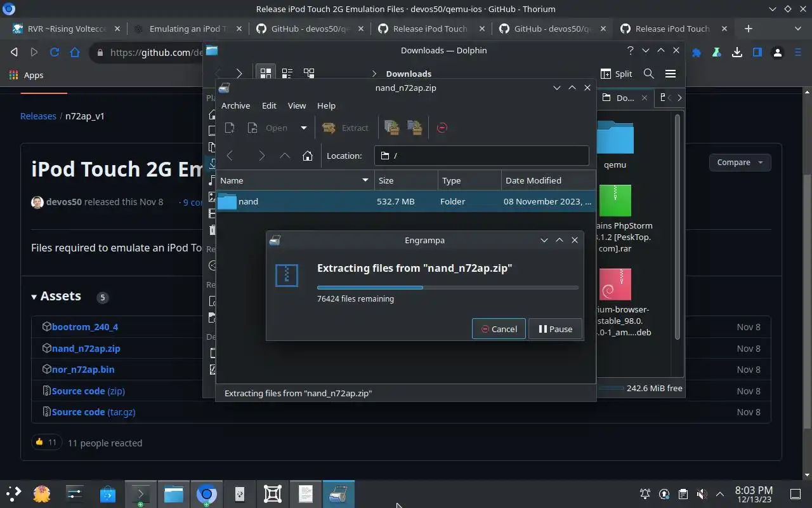The image size is (812, 508).
Task: Open the bootrom_240_4 asset link
Action: click(x=85, y=326)
